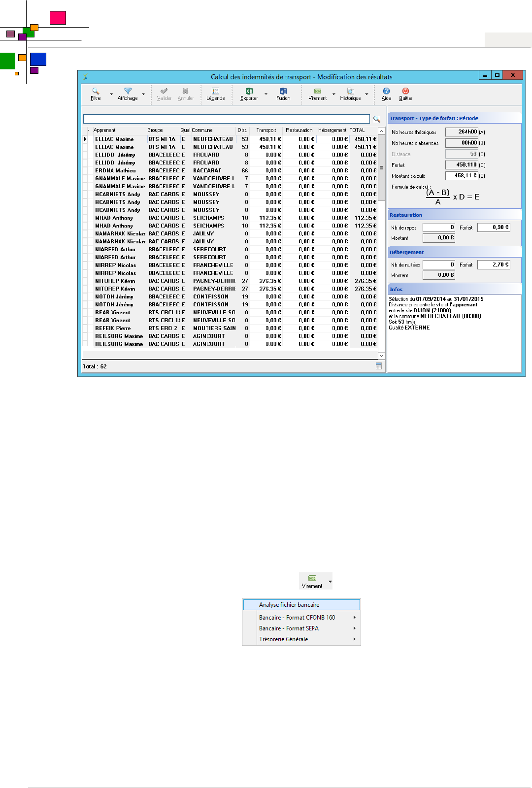This screenshot has height=788, width=532.
Task: Click the Annuler cross button
Action: tap(185, 94)
